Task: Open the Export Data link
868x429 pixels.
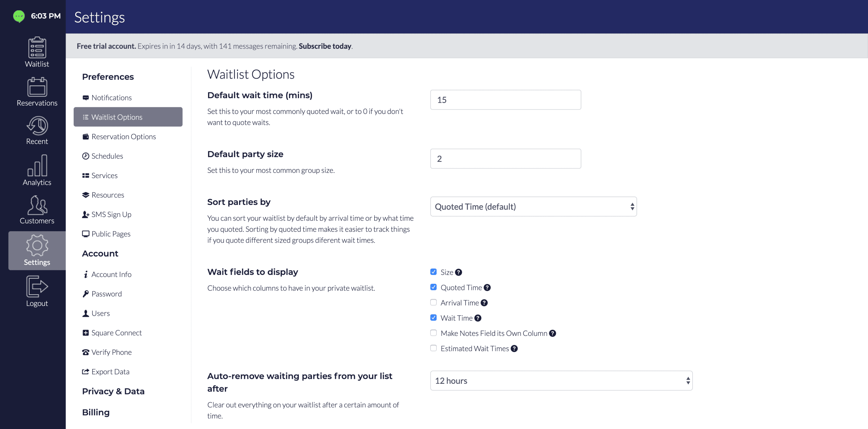Action: [110, 372]
